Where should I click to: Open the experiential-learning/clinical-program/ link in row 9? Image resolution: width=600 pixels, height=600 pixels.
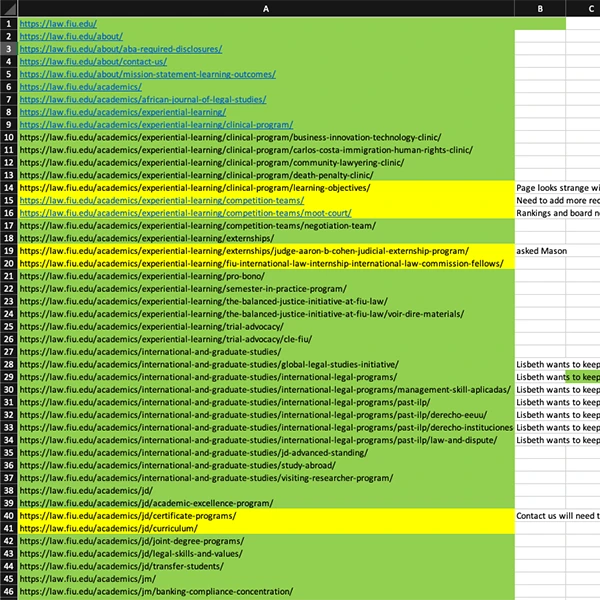click(157, 125)
